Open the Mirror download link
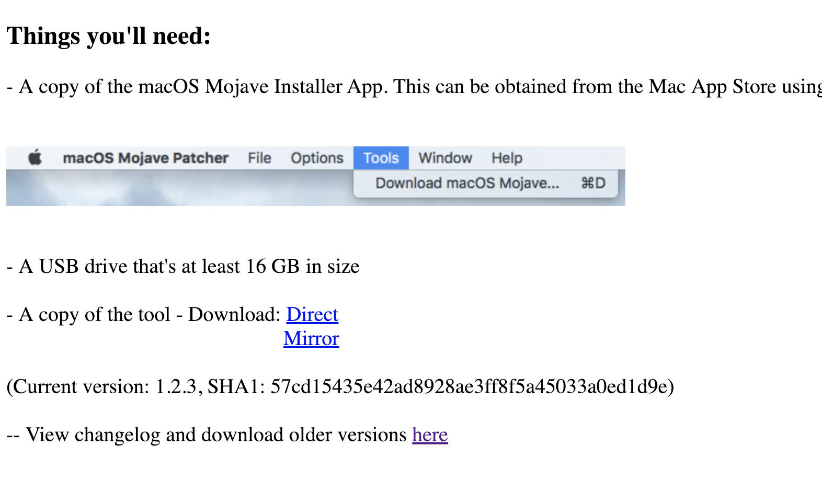Screen dimensions: 822x504 311,338
